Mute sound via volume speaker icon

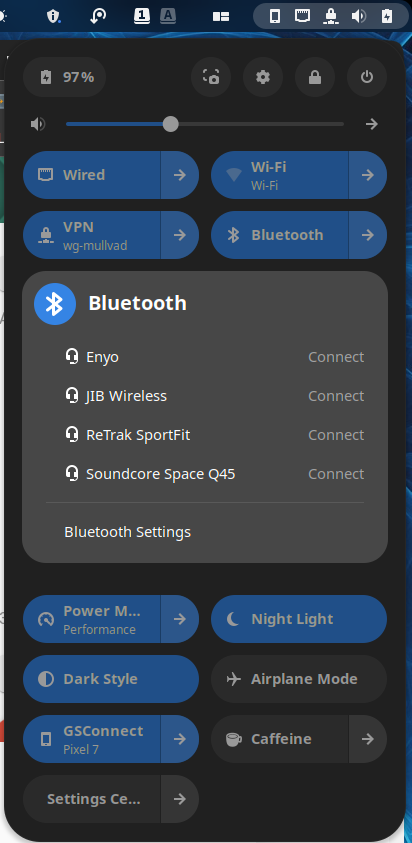click(38, 124)
